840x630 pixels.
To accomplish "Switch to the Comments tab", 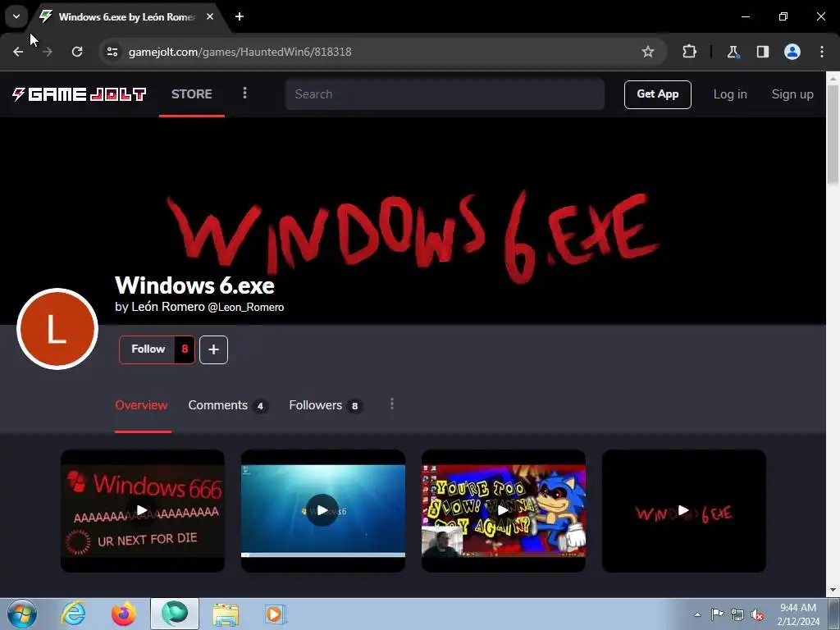I will pos(228,405).
